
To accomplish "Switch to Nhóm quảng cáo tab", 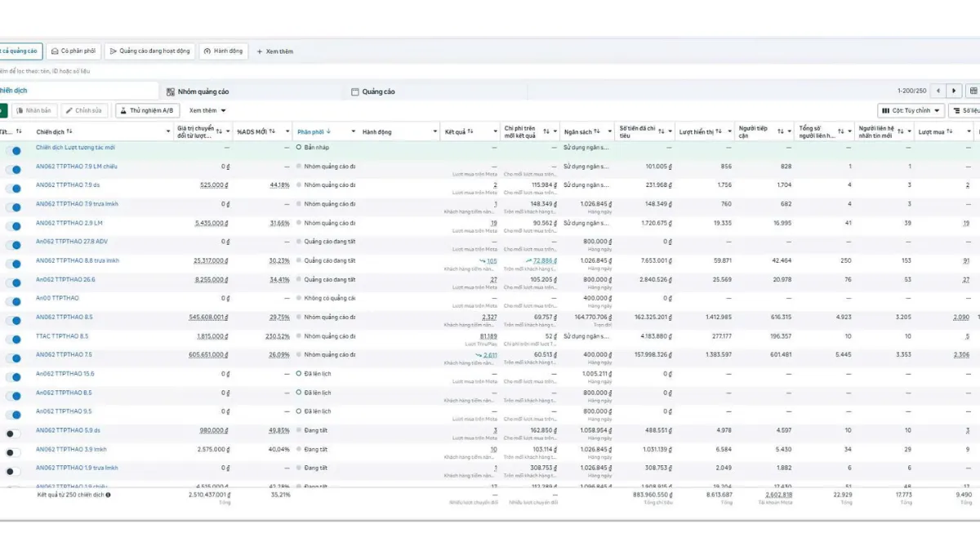I will (198, 91).
